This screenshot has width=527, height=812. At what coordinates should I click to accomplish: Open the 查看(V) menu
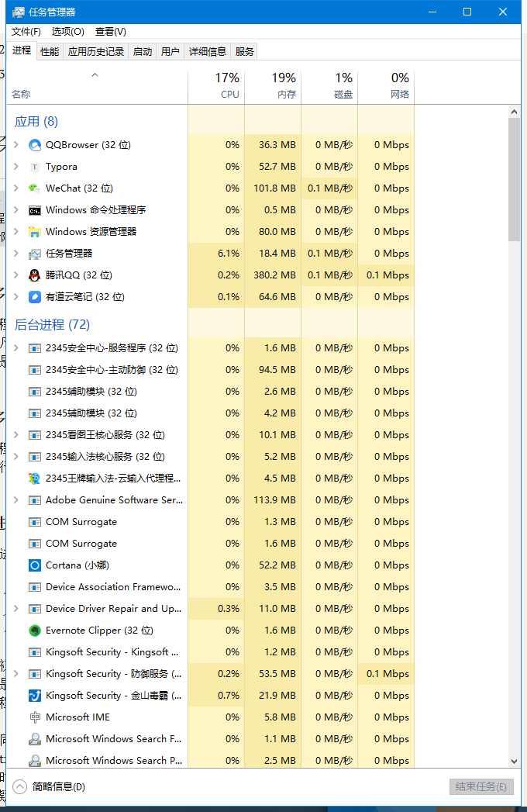coord(111,32)
